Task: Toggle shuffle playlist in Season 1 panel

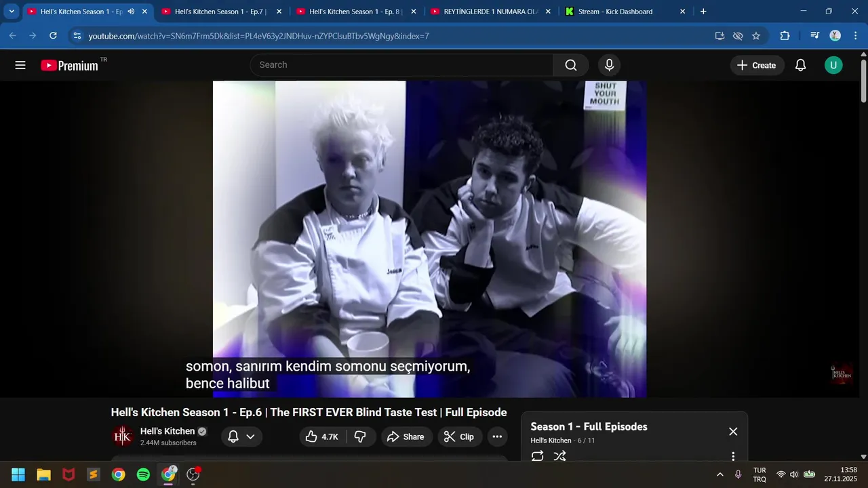Action: 559,456
